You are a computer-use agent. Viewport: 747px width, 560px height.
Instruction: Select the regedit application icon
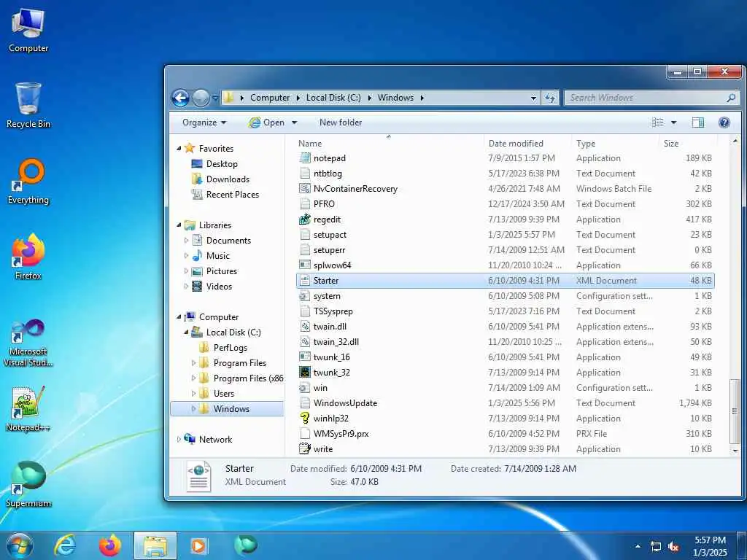[305, 219]
